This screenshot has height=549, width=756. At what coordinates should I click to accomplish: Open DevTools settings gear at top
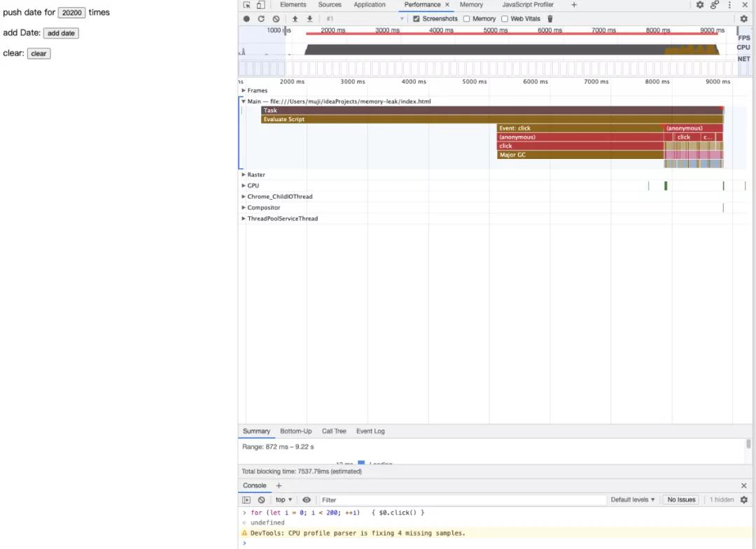click(x=699, y=5)
